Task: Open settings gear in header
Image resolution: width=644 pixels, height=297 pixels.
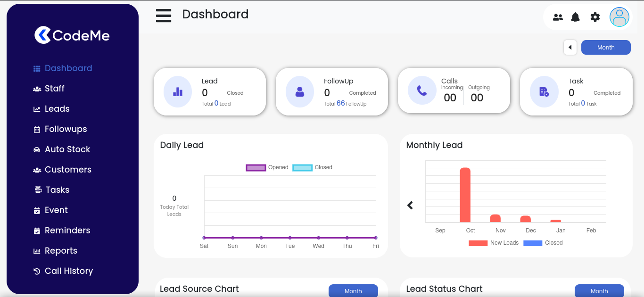Action: tap(595, 17)
